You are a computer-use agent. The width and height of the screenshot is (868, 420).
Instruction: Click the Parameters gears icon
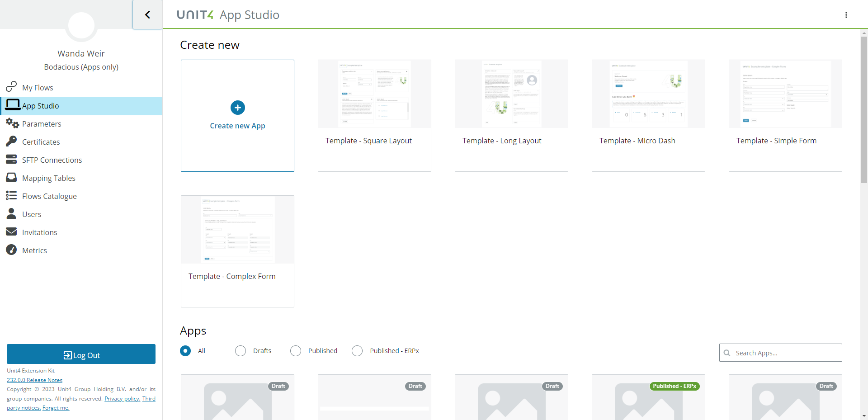[12, 123]
